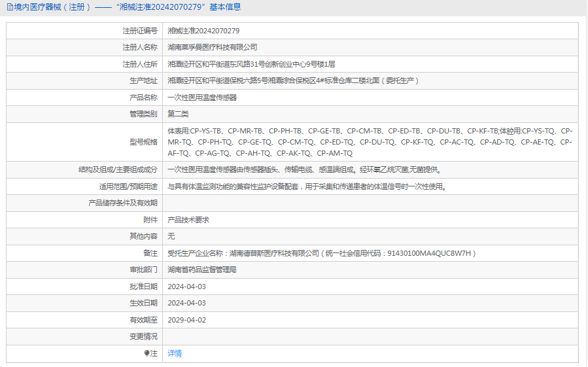588x367 pixels.
Task: Click the registrant name 湖南莱孚曼医疗科技有限公司
Action: pyautogui.click(x=213, y=47)
